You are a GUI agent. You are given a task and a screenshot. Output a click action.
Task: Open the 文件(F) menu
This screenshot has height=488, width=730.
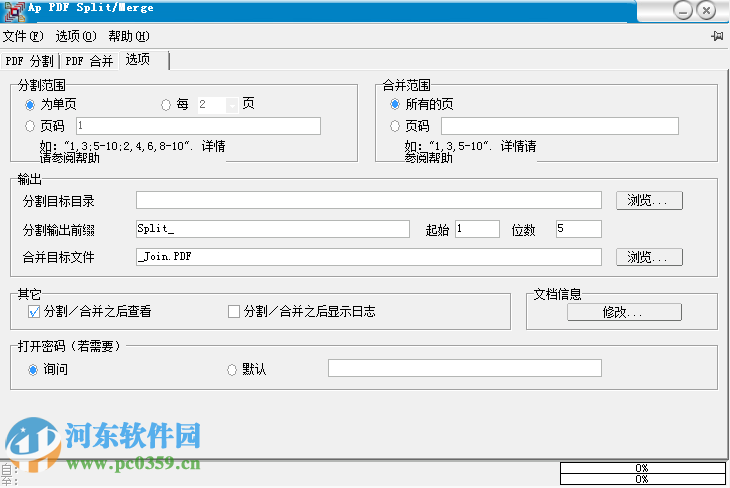[23, 36]
